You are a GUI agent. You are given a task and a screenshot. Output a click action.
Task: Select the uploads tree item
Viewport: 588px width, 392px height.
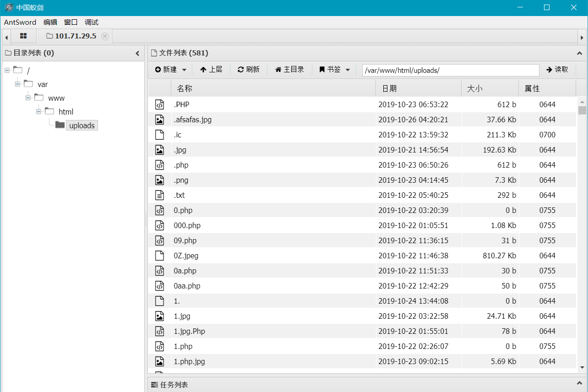click(82, 125)
